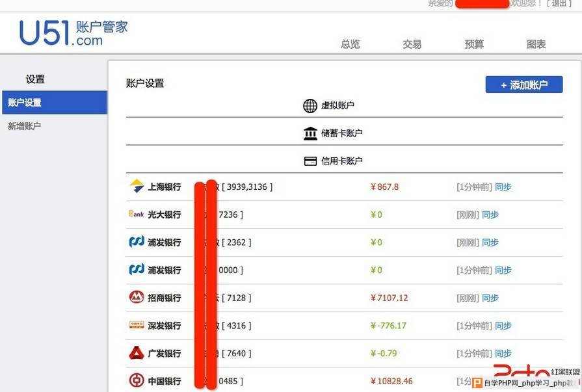Collapse the 信用卡账户 section
This screenshot has height=392, width=582.
click(x=344, y=161)
